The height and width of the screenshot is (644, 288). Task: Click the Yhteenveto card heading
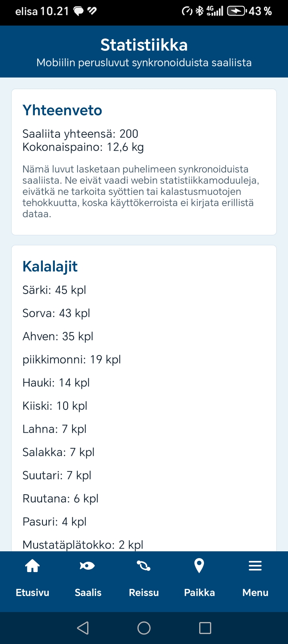click(x=62, y=110)
